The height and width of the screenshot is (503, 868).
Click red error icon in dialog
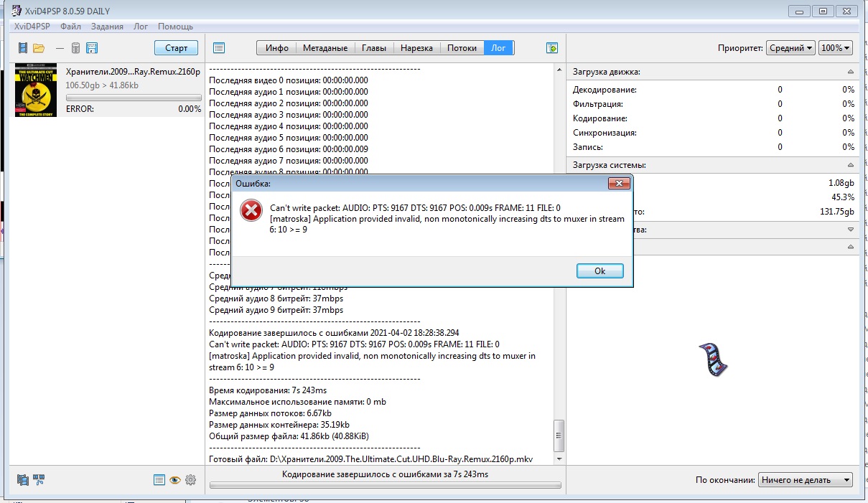pos(251,210)
